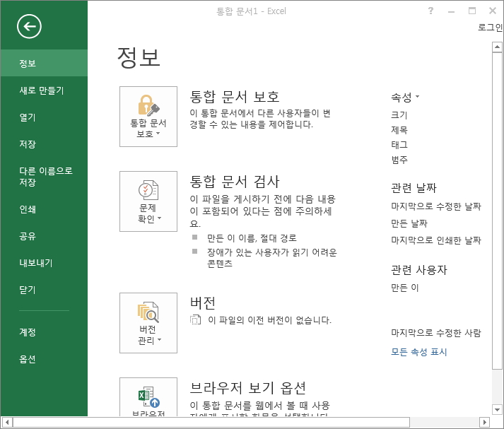Select 새로 만들기 in the sidebar

coord(44,90)
